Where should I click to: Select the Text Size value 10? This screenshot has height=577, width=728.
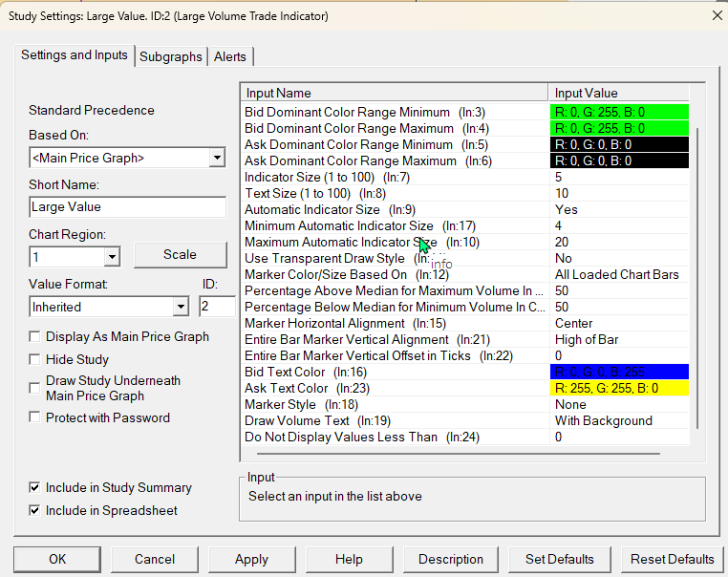click(619, 194)
